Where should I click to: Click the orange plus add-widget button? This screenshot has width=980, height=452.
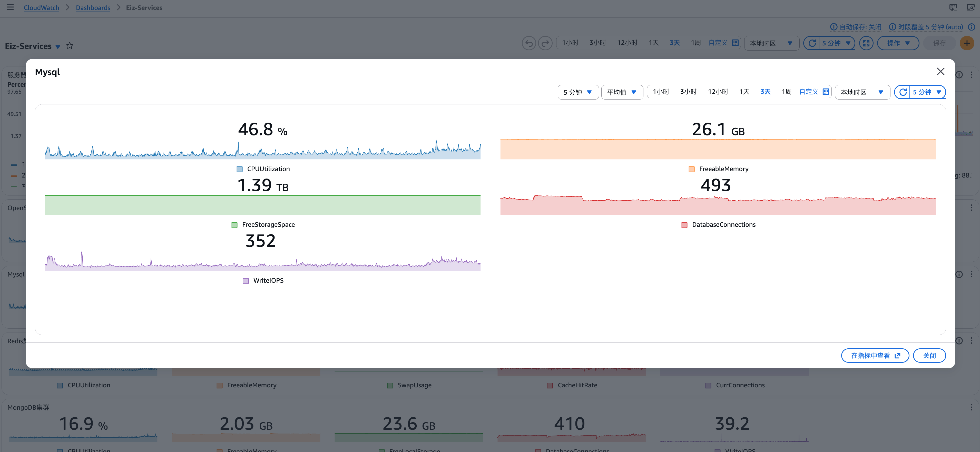pos(967,43)
